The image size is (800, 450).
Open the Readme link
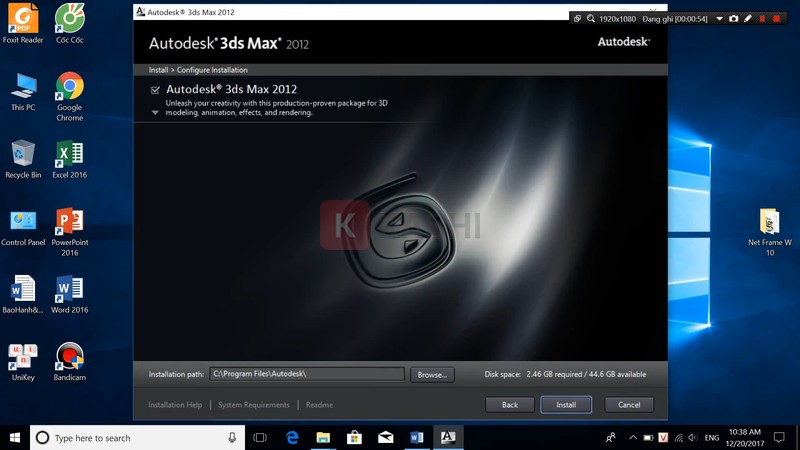(x=319, y=405)
